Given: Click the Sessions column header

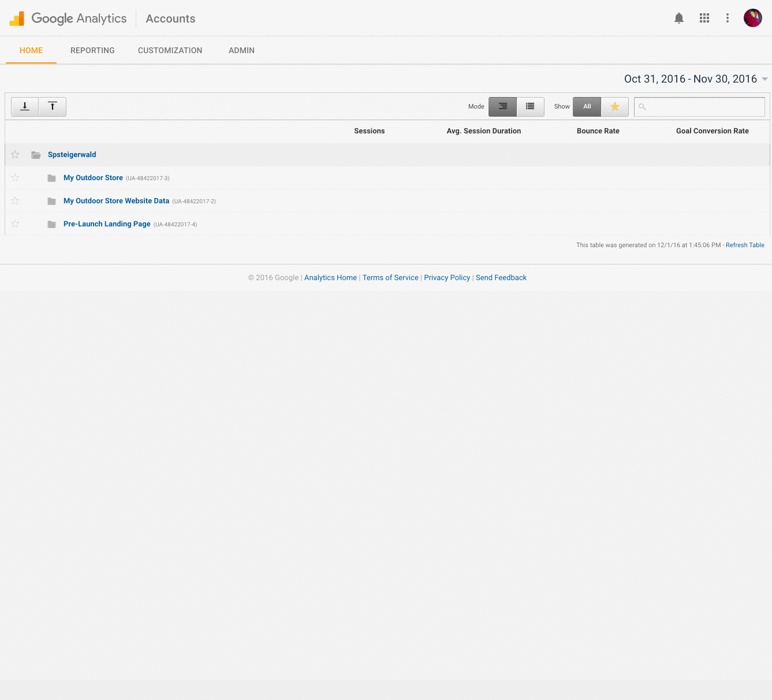Looking at the screenshot, I should point(370,131).
